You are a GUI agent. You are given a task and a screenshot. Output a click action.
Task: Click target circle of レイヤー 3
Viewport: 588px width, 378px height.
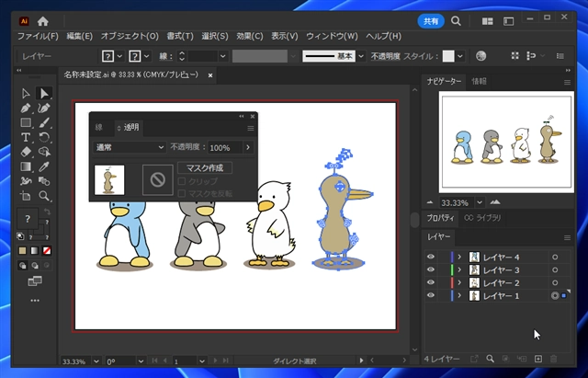[x=555, y=269]
